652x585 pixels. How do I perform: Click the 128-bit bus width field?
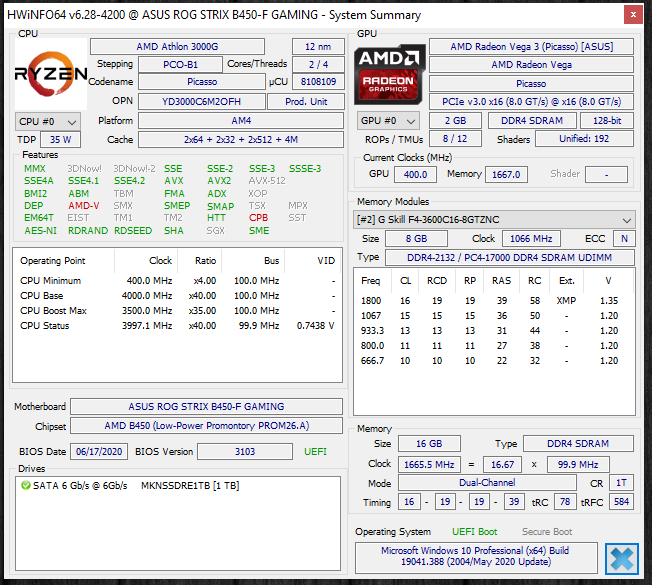click(607, 121)
